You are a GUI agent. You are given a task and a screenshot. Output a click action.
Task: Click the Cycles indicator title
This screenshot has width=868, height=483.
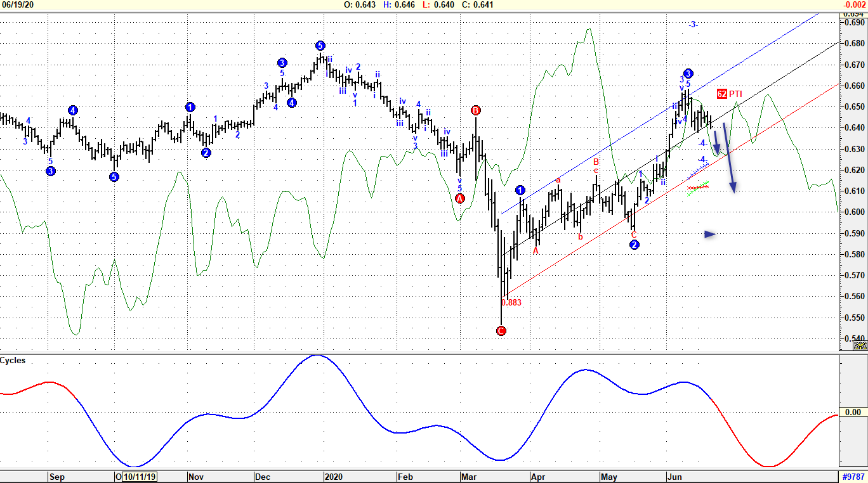coord(13,361)
